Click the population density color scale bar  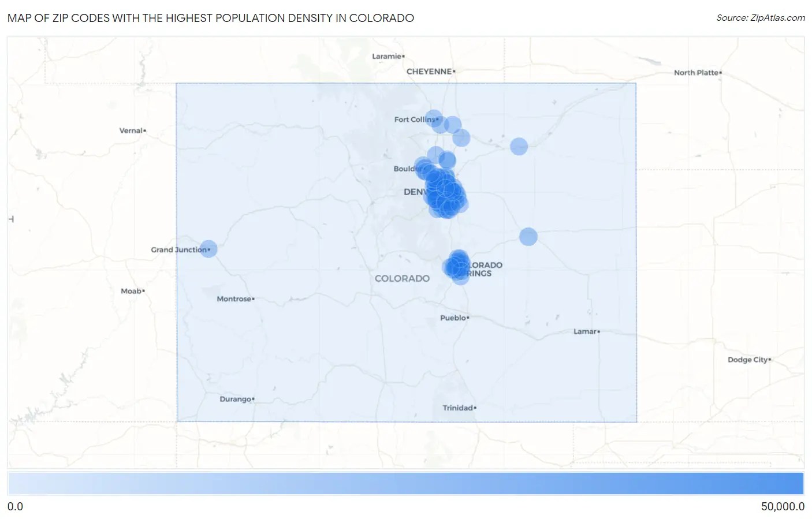[x=405, y=484]
